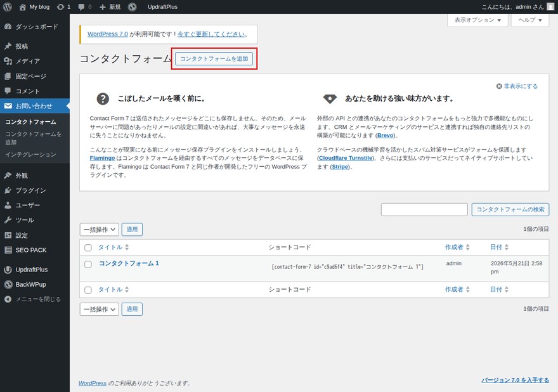The height and width of the screenshot is (392, 558).
Task: Open 投稿 menu in sidebar
Action: [x=35, y=46]
